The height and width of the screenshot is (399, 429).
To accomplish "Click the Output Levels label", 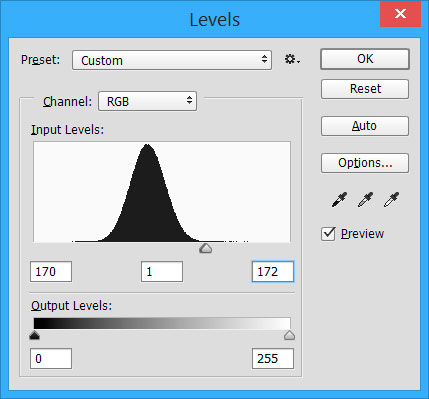I will click(71, 306).
